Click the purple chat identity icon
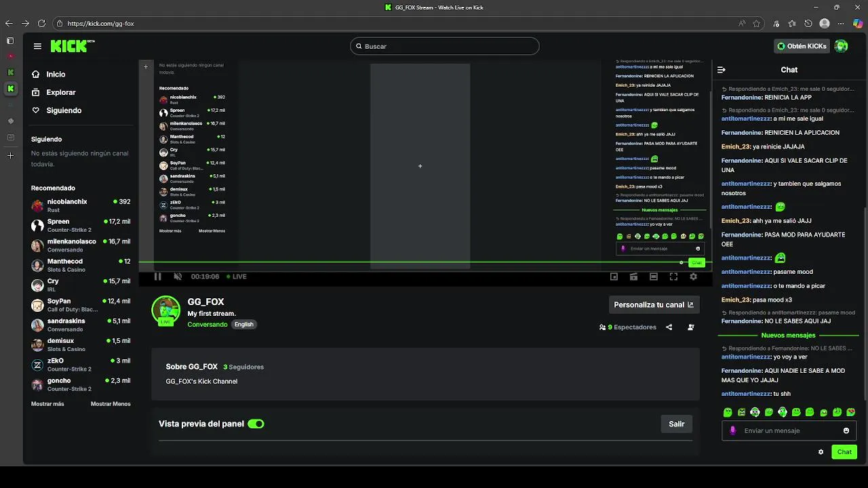Viewport: 868px width, 488px height. (732, 430)
